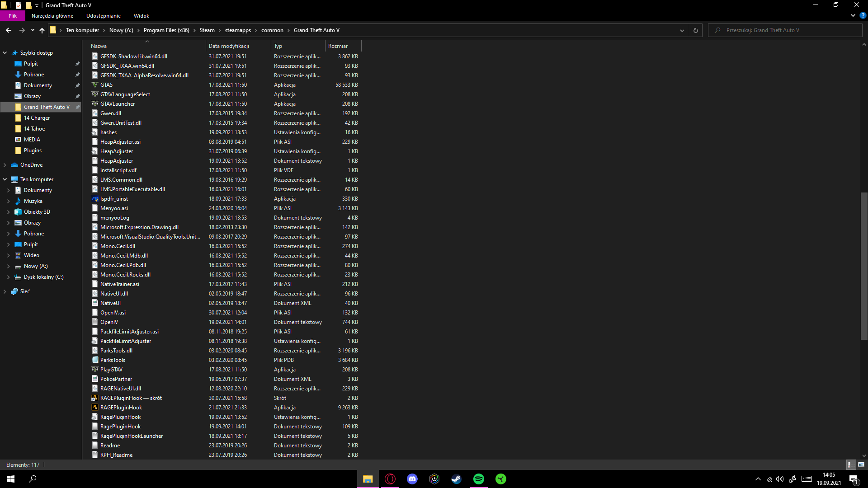This screenshot has height=488, width=868.
Task: Open the Plik menu
Action: click(13, 16)
